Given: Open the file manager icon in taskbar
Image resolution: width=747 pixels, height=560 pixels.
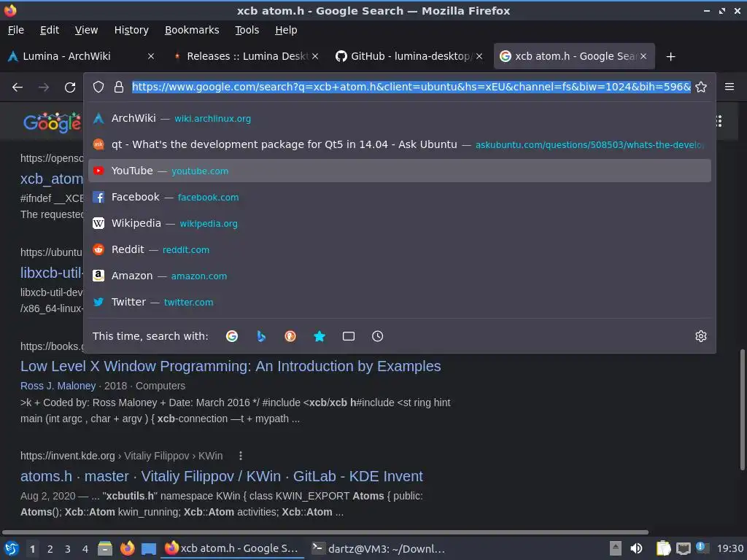Looking at the screenshot, I should coord(105,548).
